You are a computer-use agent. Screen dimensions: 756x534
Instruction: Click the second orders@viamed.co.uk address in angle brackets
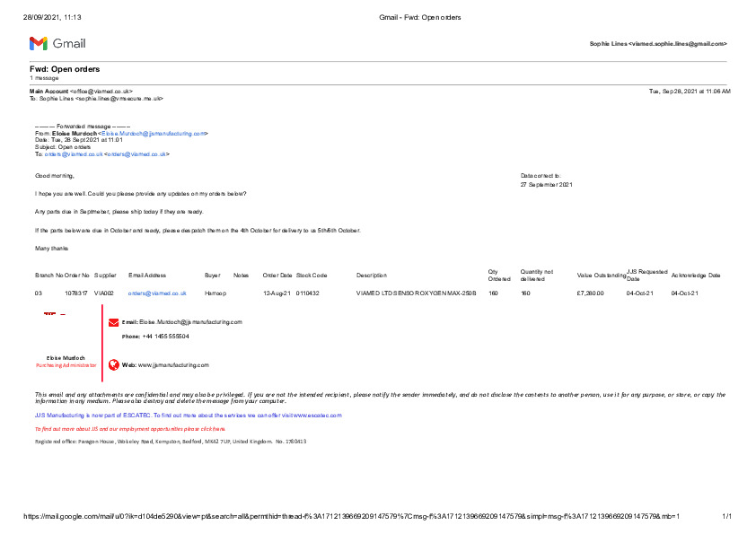point(136,154)
